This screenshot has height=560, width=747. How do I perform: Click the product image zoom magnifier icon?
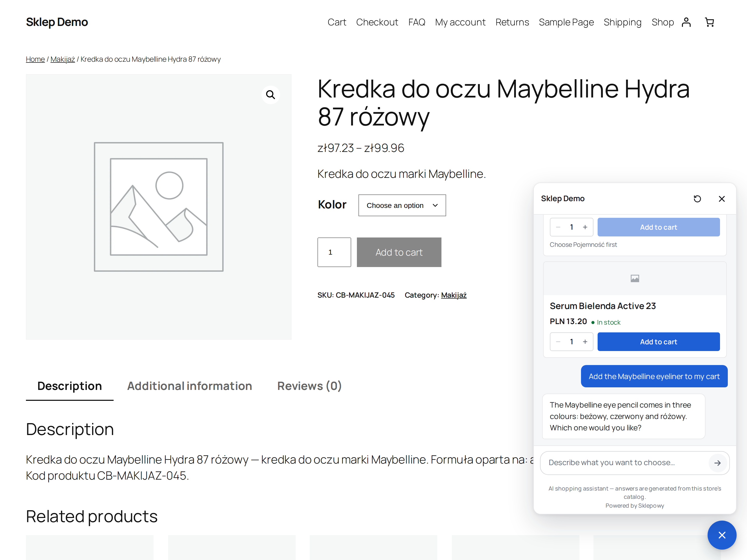click(x=271, y=95)
